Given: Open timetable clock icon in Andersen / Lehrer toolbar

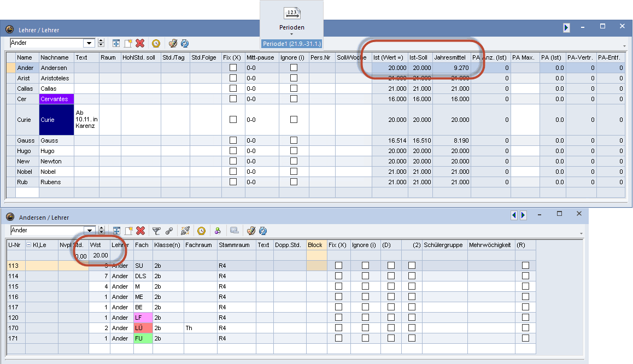Looking at the screenshot, I should tap(202, 231).
